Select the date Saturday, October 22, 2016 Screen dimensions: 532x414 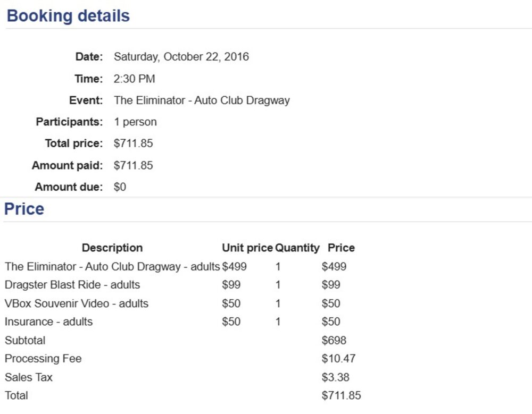click(181, 57)
